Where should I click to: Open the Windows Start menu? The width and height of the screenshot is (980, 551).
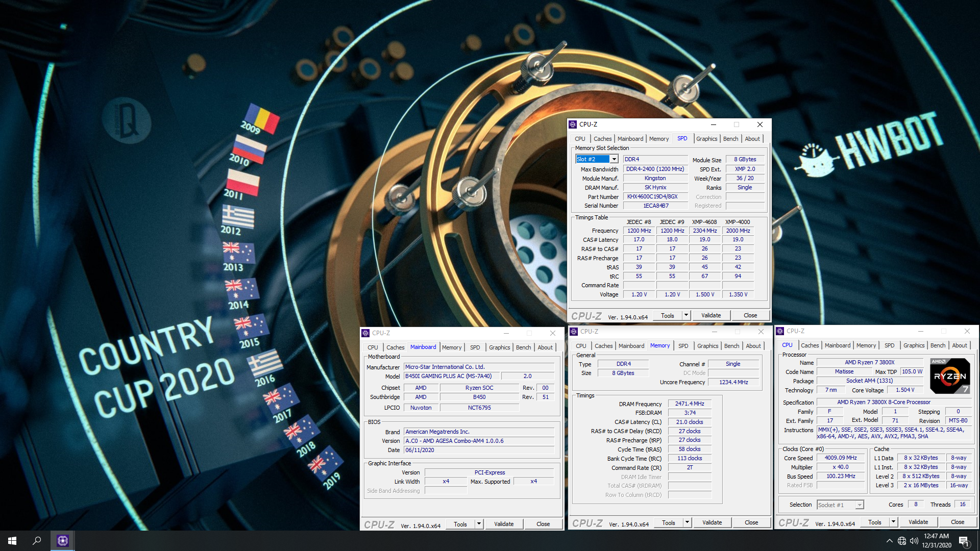pos(12,541)
